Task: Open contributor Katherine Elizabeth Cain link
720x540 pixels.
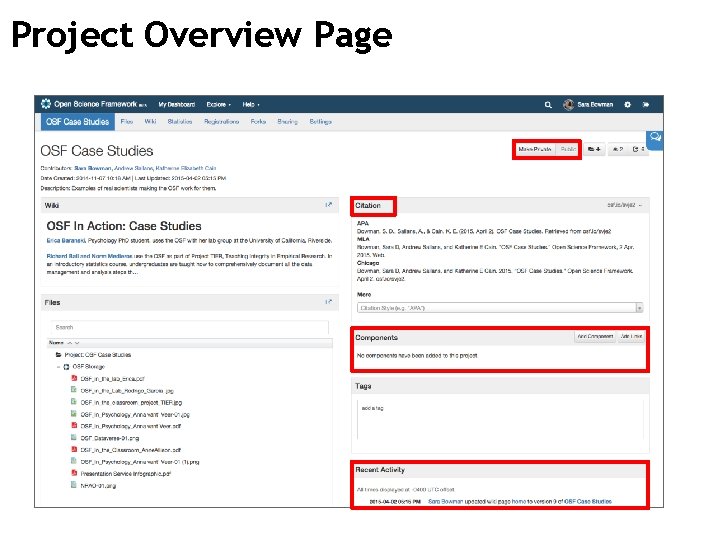Action: click(x=186, y=168)
